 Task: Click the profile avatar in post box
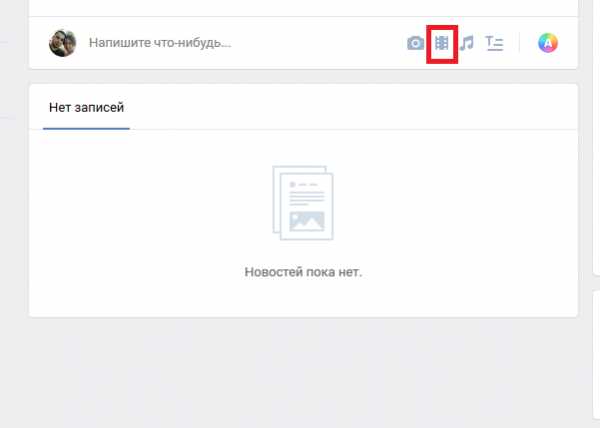pyautogui.click(x=62, y=43)
